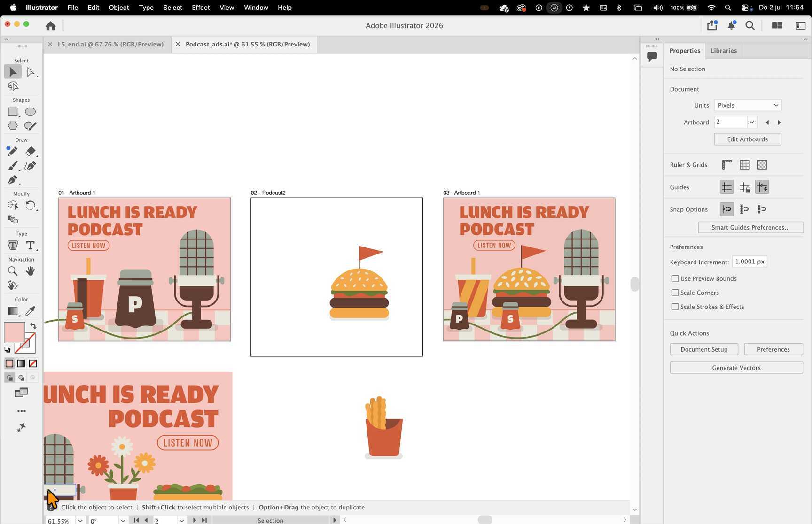The height and width of the screenshot is (524, 812).
Task: Activate the Zoom tool
Action: point(13,271)
